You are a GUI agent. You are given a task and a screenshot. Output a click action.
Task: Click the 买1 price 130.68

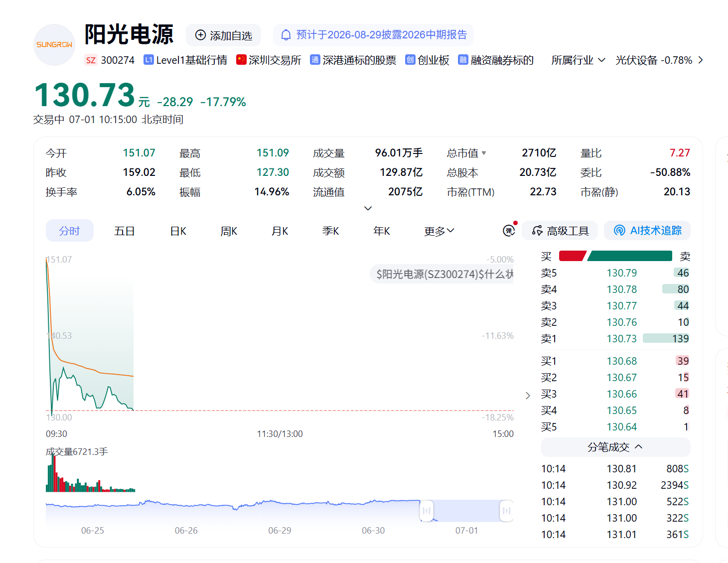[622, 361]
